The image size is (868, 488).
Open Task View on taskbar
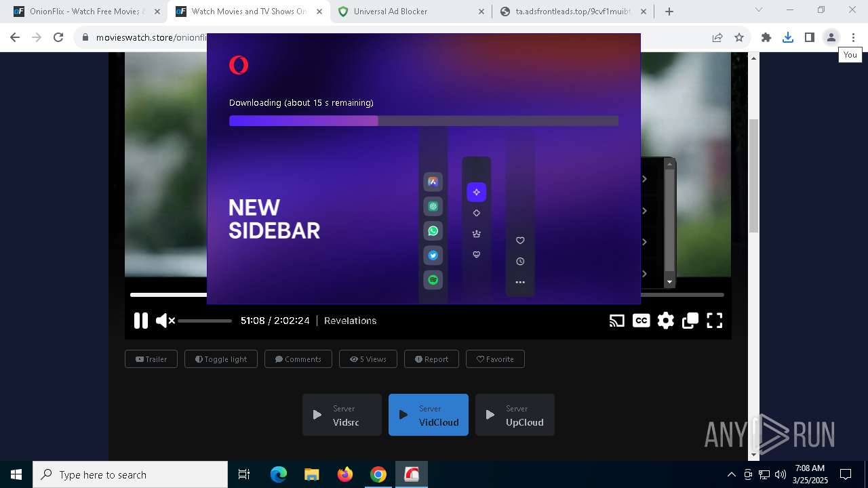pyautogui.click(x=244, y=474)
